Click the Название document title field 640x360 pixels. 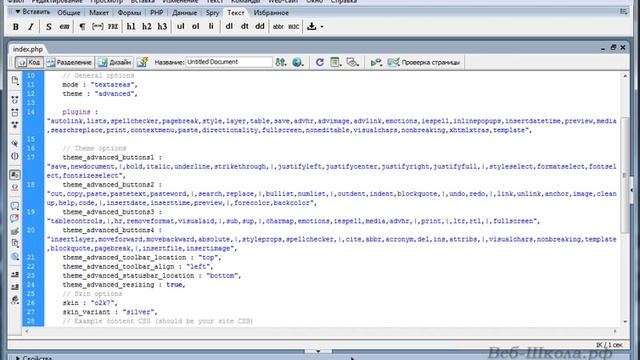(229, 62)
